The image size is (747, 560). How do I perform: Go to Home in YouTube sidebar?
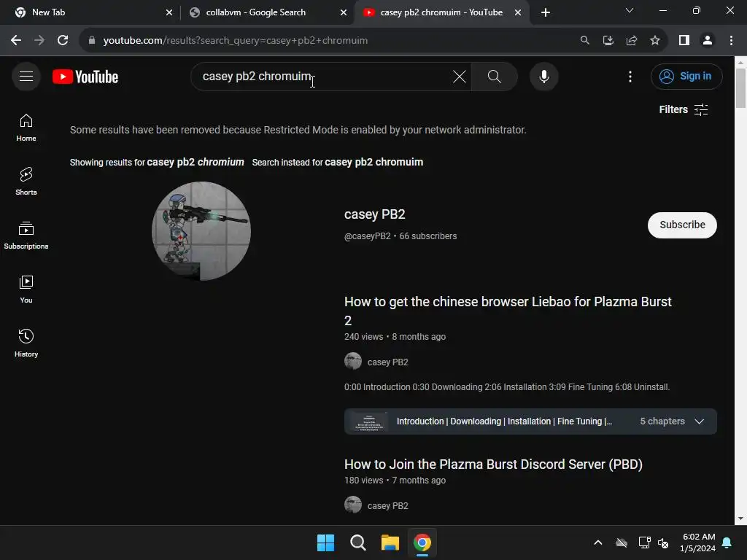26,128
